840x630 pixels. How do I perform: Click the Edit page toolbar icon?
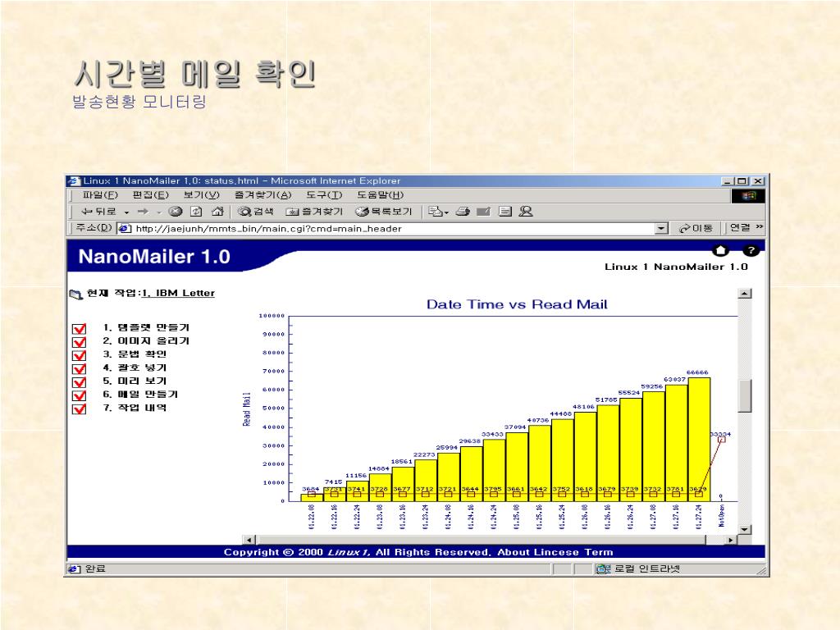click(x=483, y=212)
